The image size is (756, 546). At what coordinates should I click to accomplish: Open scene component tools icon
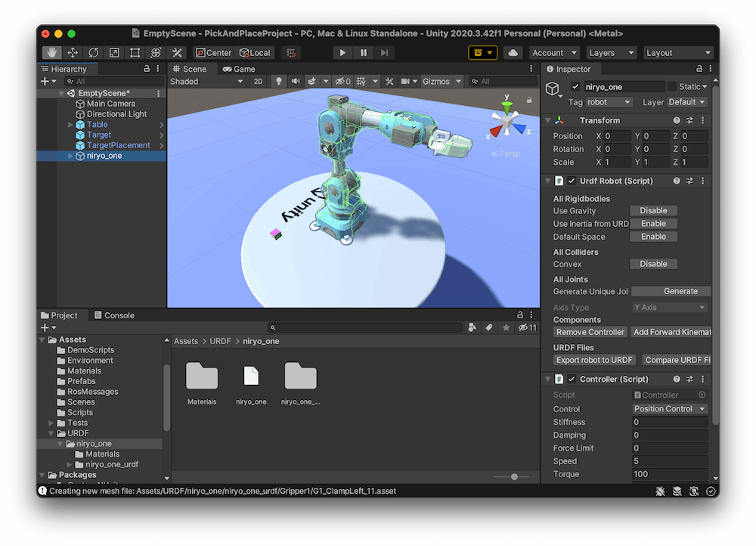(x=389, y=82)
